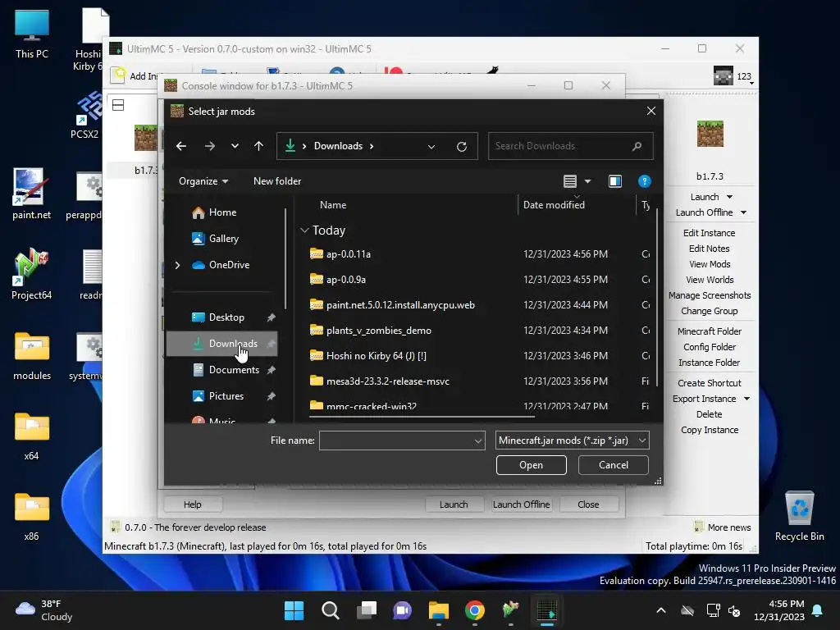Click Close in console window
This screenshot has height=630, width=840.
coord(588,504)
